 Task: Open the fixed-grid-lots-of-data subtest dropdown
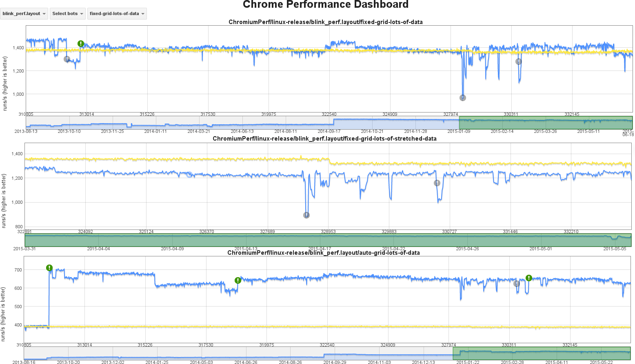point(117,13)
